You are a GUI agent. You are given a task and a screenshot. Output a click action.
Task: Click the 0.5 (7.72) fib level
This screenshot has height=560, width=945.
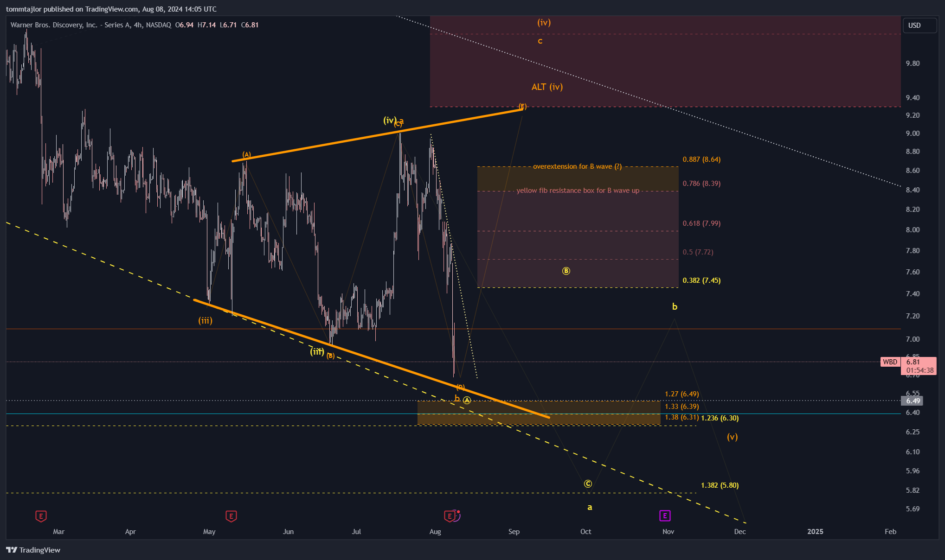698,252
